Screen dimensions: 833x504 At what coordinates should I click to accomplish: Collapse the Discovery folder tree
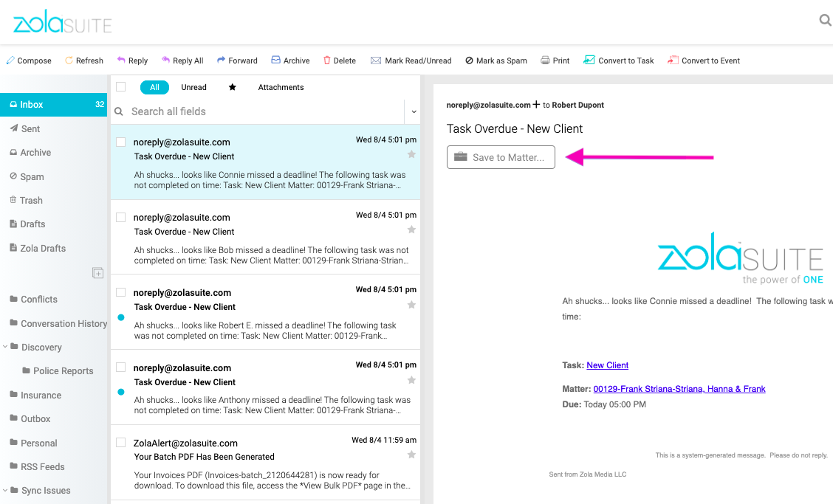click(x=5, y=347)
